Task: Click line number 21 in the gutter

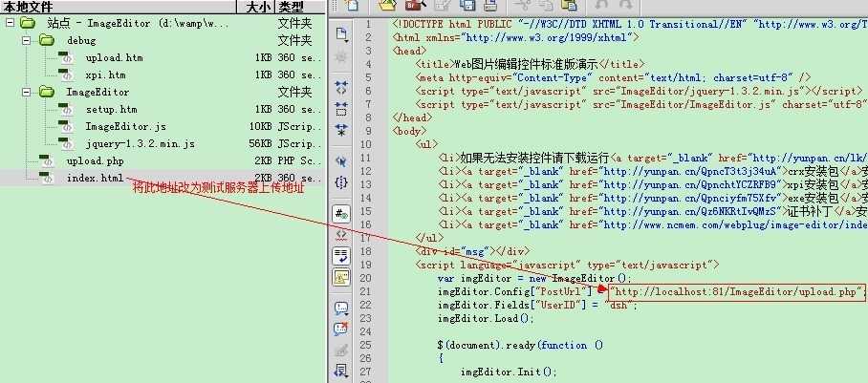Action: click(365, 291)
